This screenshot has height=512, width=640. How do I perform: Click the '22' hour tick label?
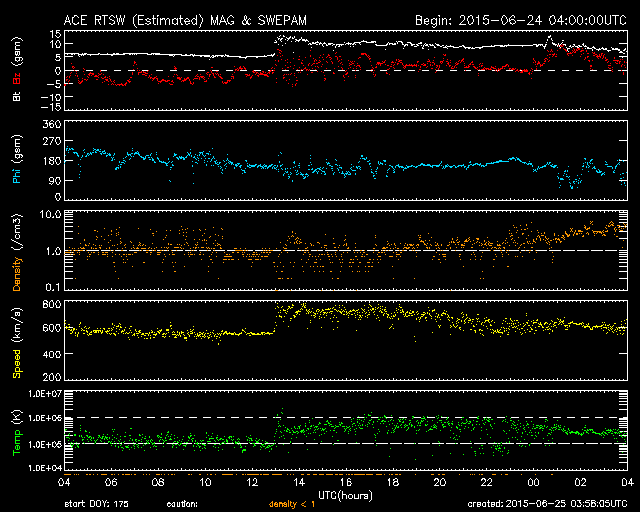point(487,482)
